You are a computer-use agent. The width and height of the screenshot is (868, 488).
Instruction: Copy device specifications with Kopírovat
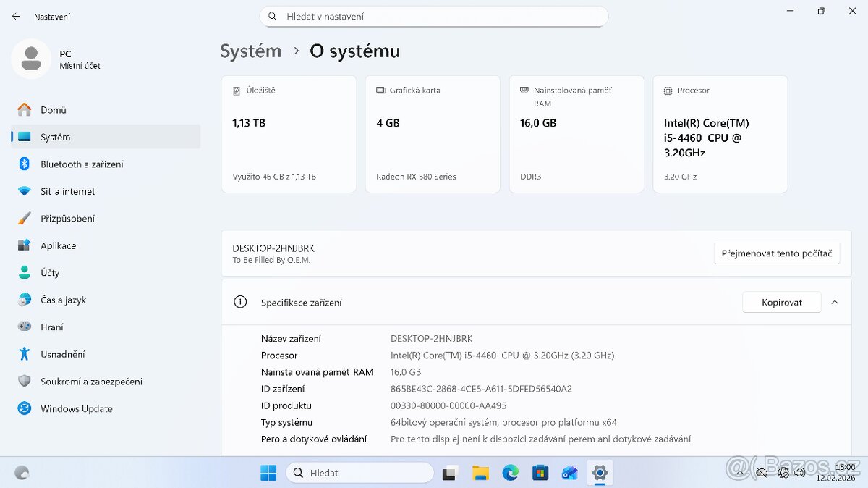[x=781, y=302]
